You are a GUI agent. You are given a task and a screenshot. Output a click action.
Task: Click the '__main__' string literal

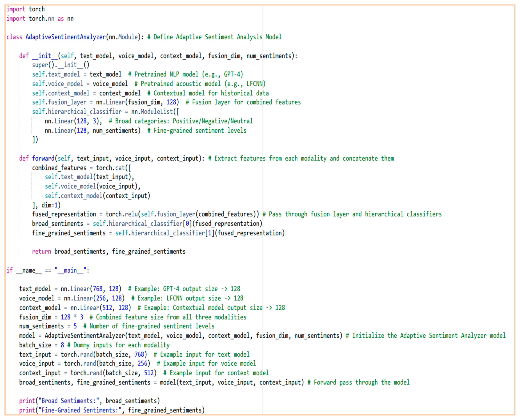(x=70, y=271)
